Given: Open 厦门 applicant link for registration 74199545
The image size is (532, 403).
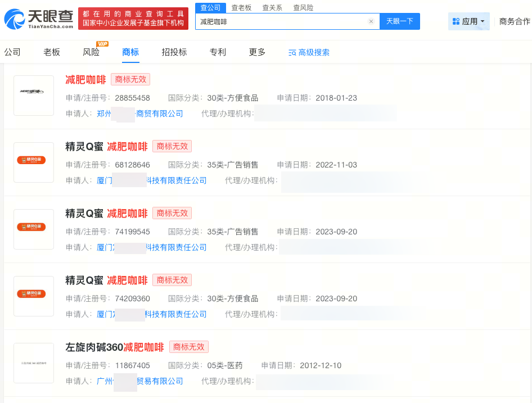Looking at the screenshot, I should click(152, 247).
